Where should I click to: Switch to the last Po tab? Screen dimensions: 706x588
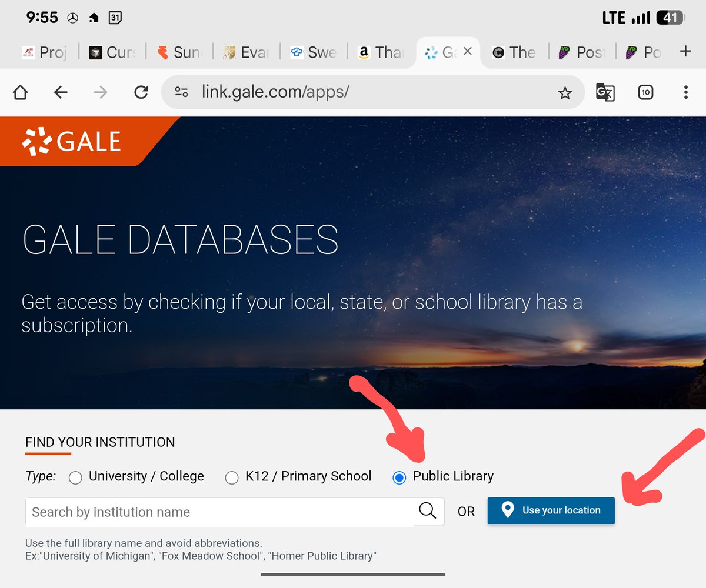(643, 52)
